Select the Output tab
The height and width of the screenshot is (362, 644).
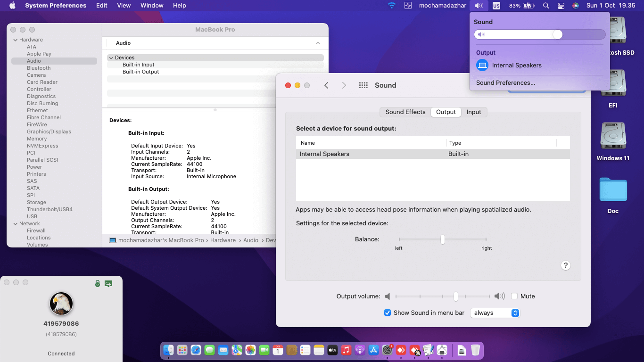coord(446,112)
